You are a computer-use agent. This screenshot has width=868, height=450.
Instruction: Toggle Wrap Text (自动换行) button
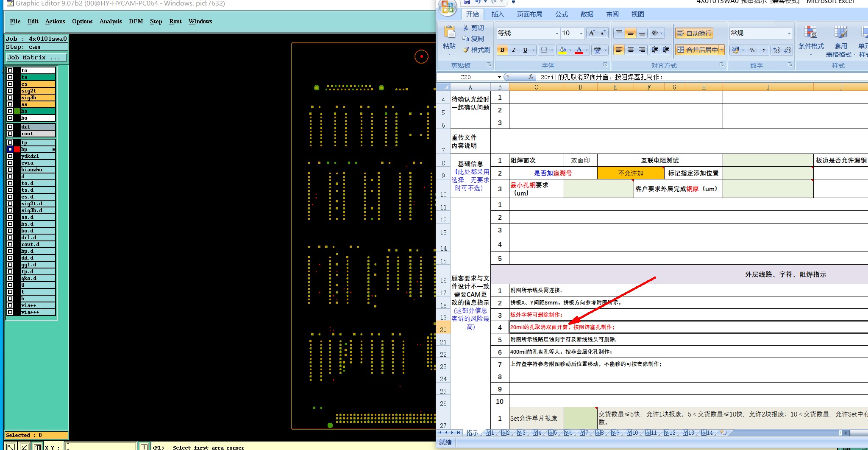(694, 33)
